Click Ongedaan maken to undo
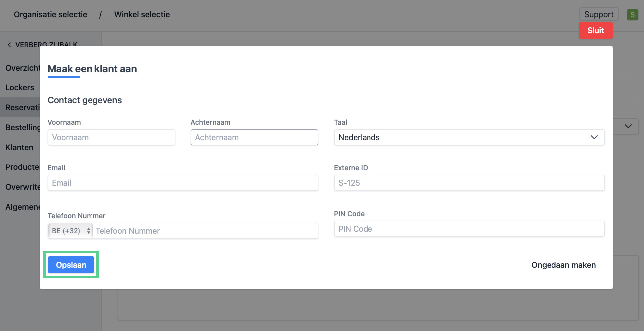The image size is (644, 331). pos(563,265)
